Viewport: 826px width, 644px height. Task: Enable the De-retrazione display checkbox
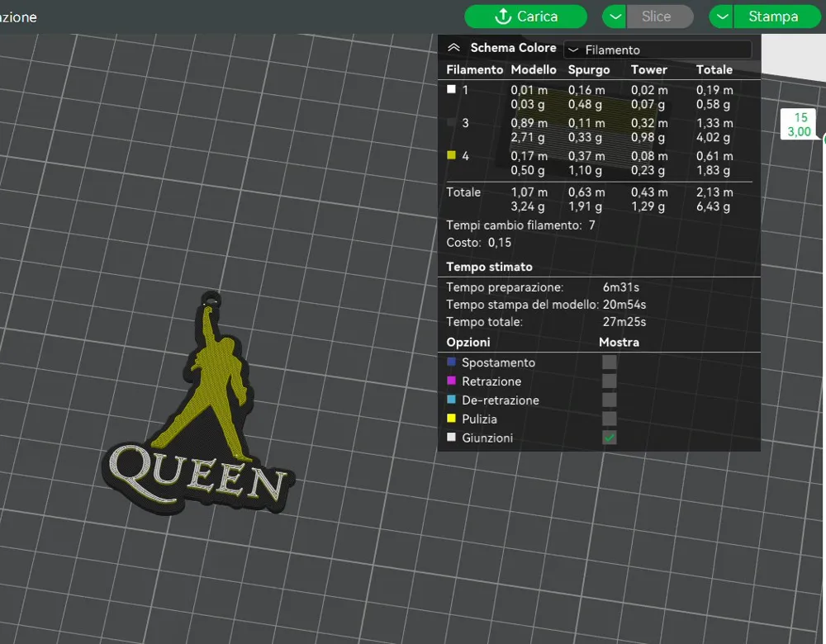point(610,400)
